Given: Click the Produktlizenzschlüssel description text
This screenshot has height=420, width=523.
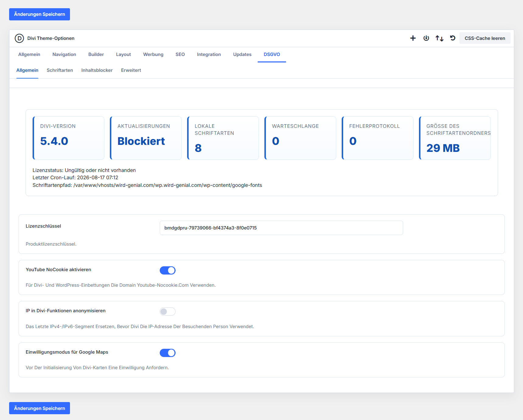Looking at the screenshot, I should pyautogui.click(x=51, y=244).
